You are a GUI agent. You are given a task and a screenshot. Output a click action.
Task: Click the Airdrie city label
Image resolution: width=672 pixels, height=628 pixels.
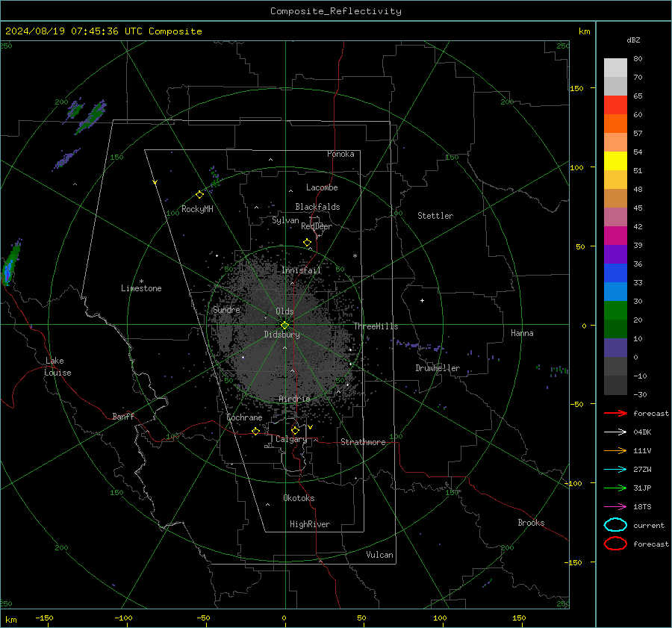coord(294,399)
